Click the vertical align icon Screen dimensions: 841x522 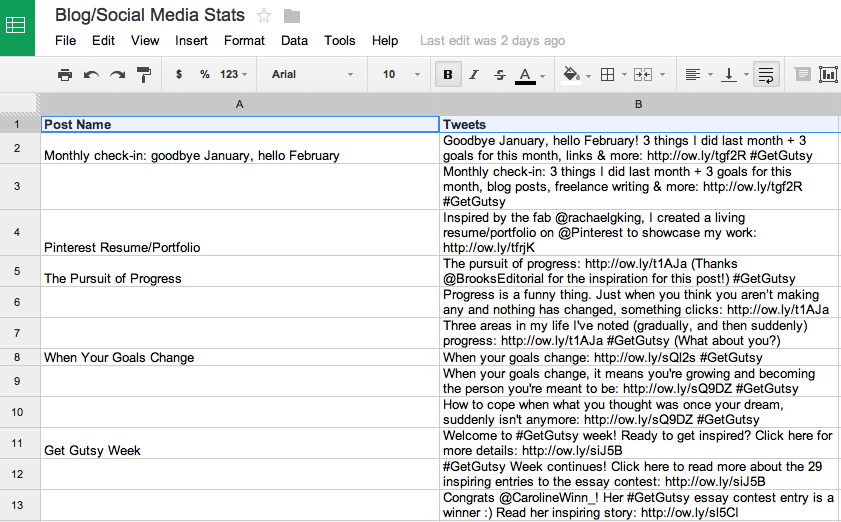728,75
